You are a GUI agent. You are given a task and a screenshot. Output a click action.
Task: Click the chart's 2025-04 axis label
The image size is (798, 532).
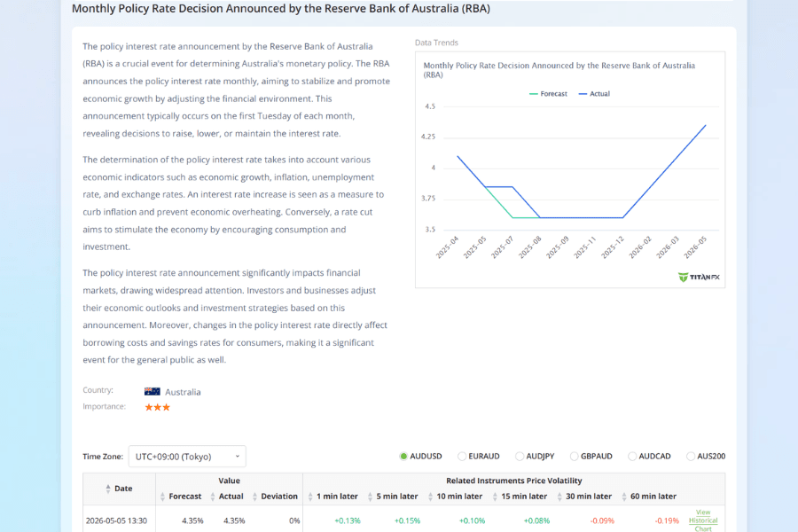[447, 247]
